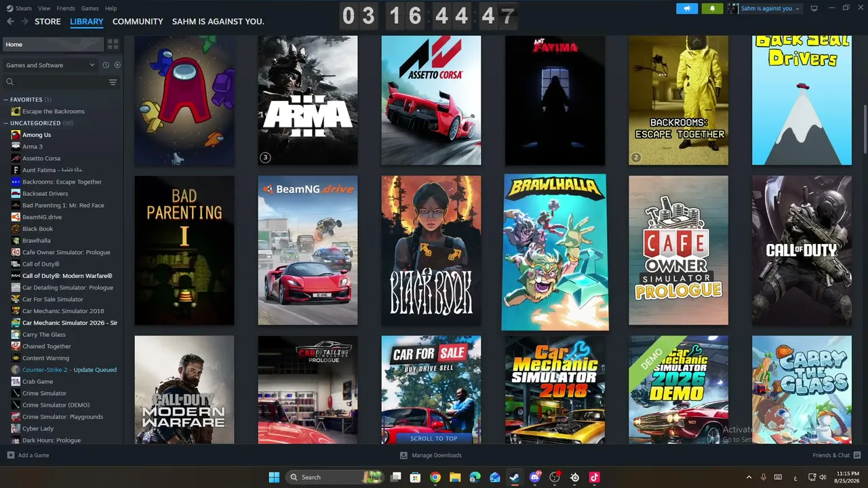
Task: Open Google Chrome from the taskbar
Action: [x=435, y=477]
